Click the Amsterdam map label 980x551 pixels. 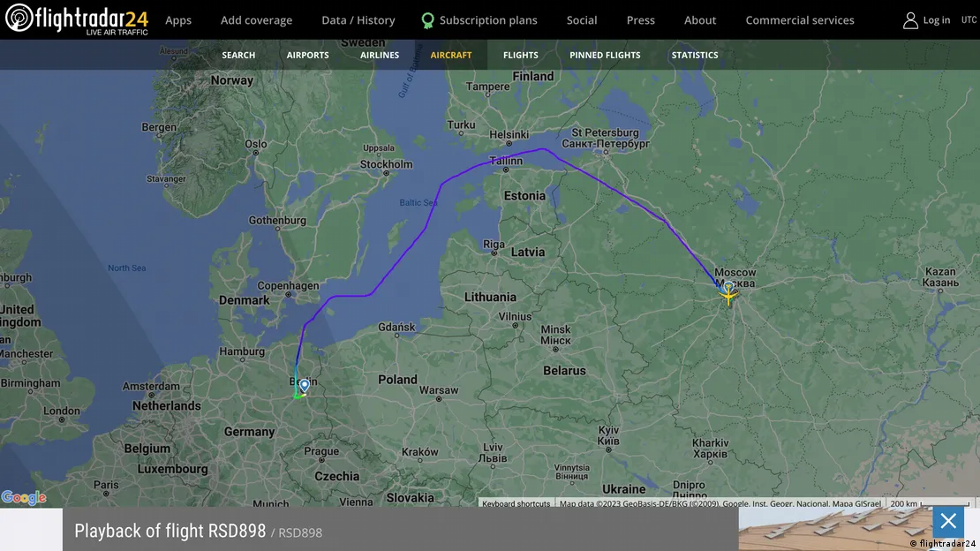[x=151, y=387]
